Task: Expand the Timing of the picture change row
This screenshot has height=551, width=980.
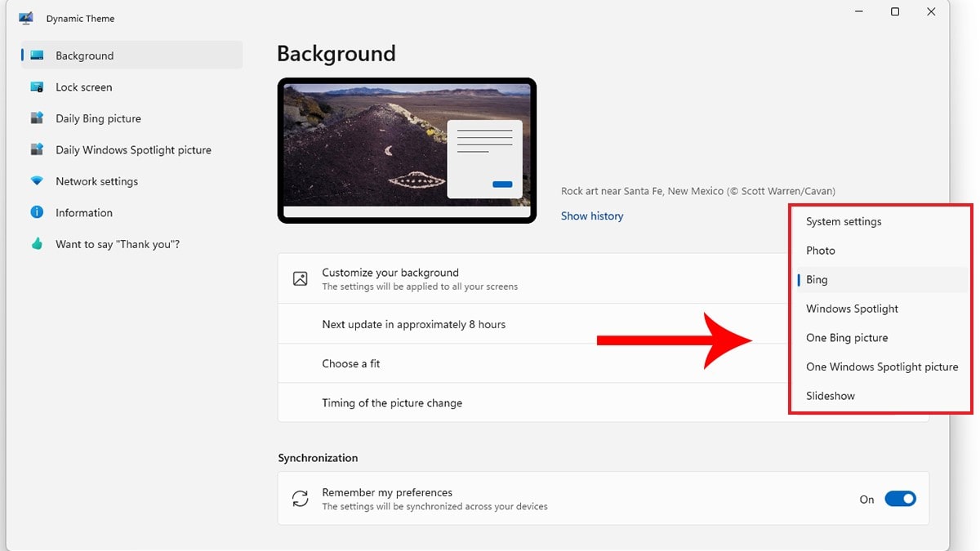Action: [392, 402]
